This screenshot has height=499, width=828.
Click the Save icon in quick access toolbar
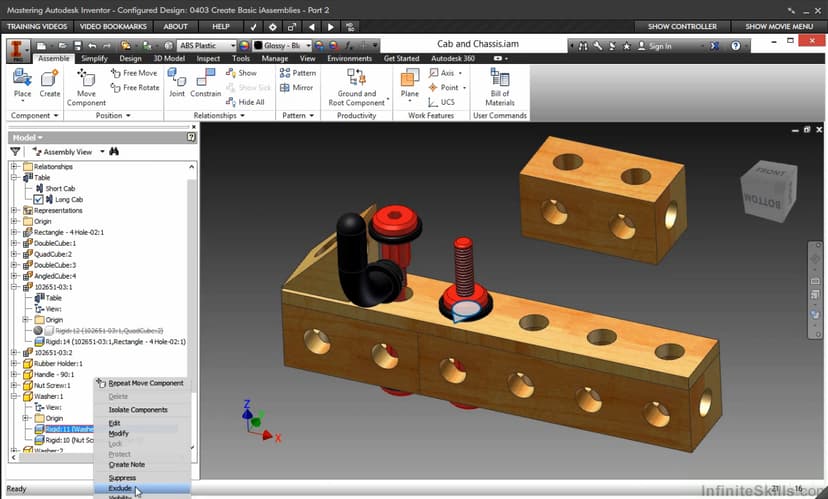[78, 46]
